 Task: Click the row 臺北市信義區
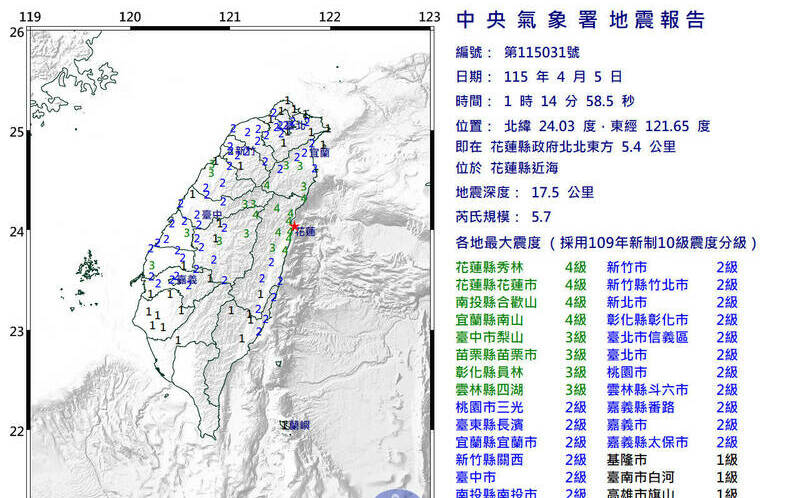(x=672, y=337)
